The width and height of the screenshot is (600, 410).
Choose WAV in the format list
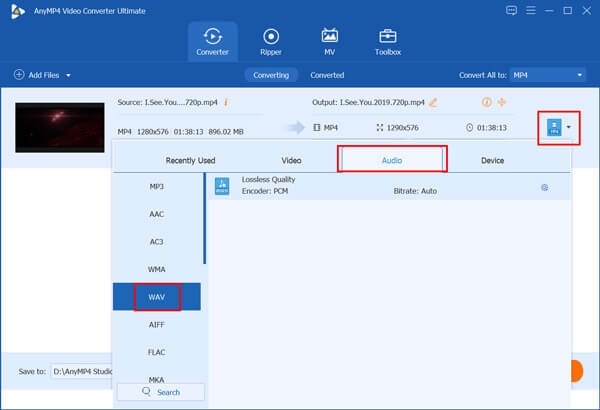[x=157, y=297]
